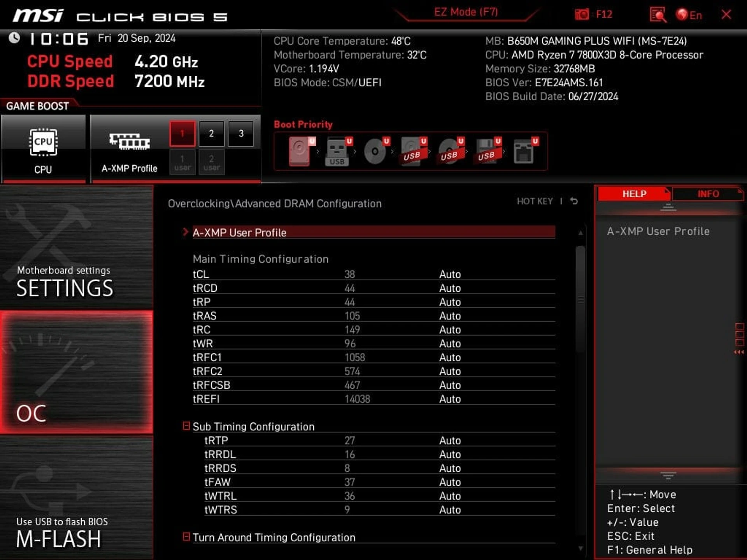747x560 pixels.
Task: Switch to the HELP tab
Action: 634,194
